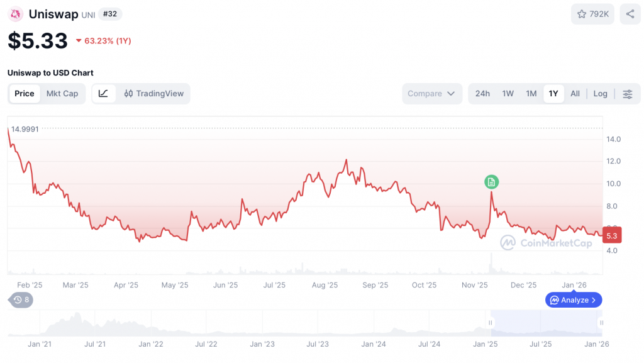Switch to the line chart view icon

coord(104,94)
